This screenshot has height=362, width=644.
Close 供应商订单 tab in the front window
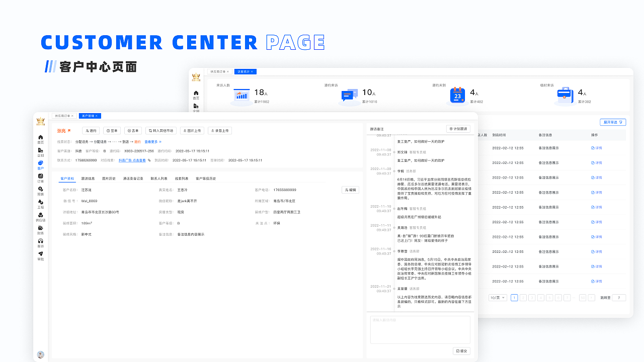(x=72, y=116)
